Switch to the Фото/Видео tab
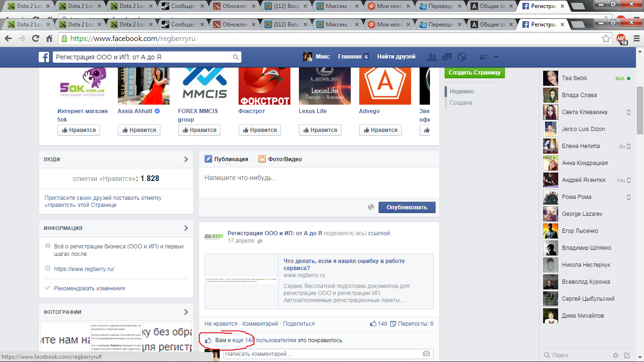The width and height of the screenshot is (644, 362). point(280,159)
